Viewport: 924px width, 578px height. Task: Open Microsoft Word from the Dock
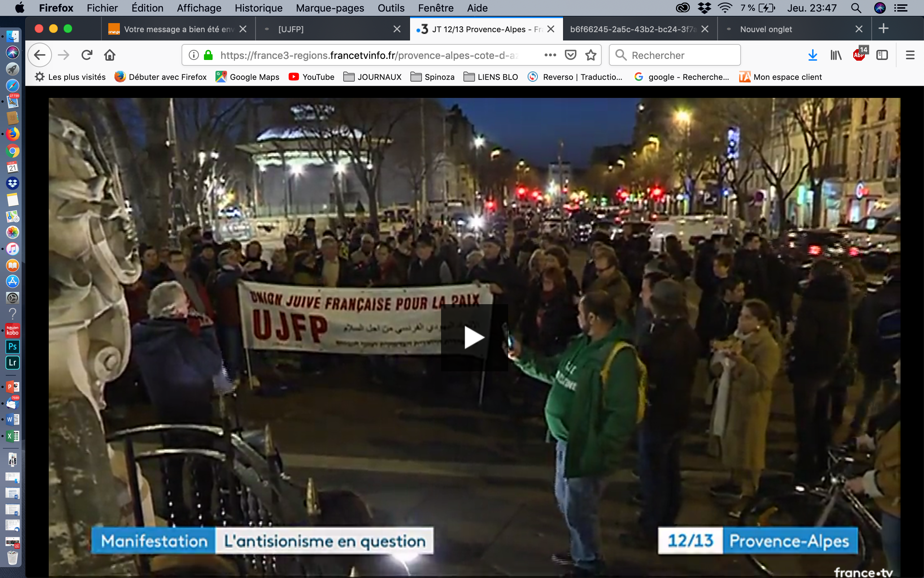coord(13,419)
